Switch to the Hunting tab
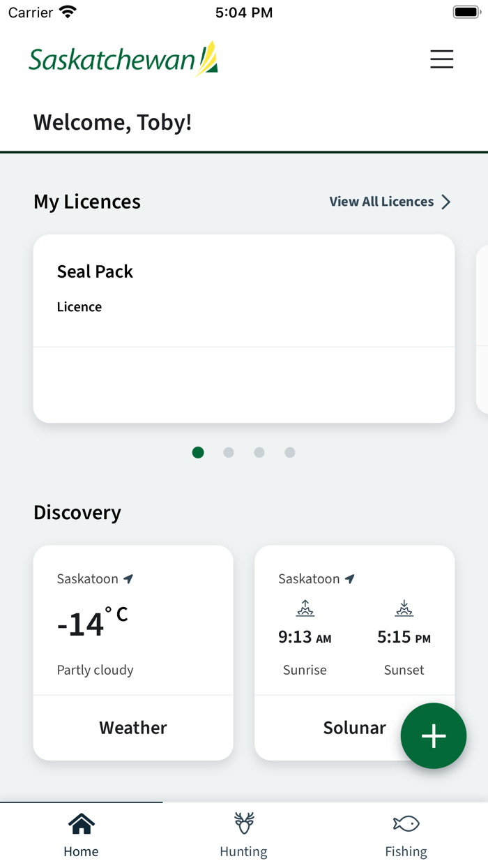Viewport: 488px width, 868px height. 244,834
